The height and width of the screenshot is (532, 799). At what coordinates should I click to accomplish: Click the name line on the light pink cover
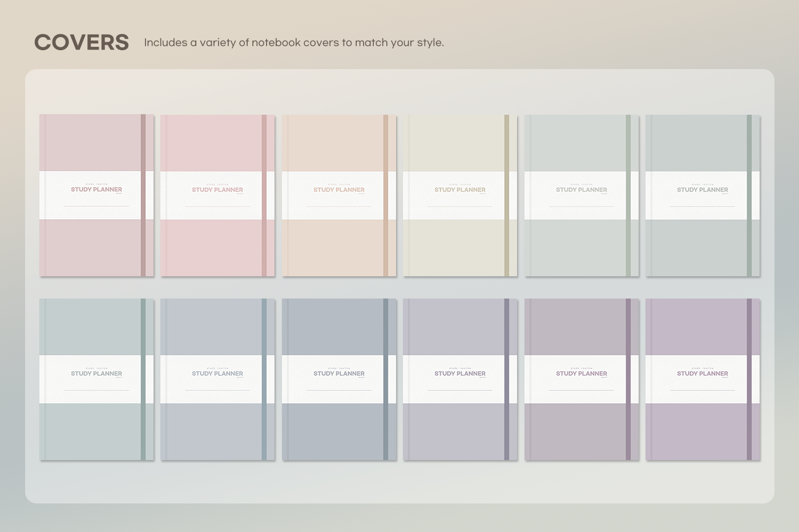217,206
